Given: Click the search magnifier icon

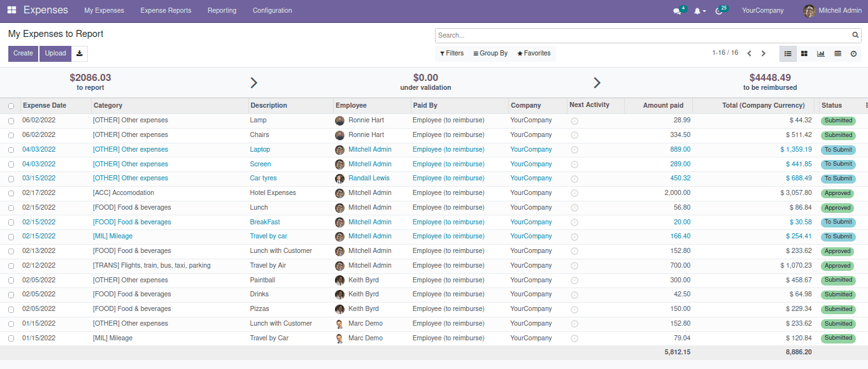Looking at the screenshot, I should pyautogui.click(x=856, y=36).
